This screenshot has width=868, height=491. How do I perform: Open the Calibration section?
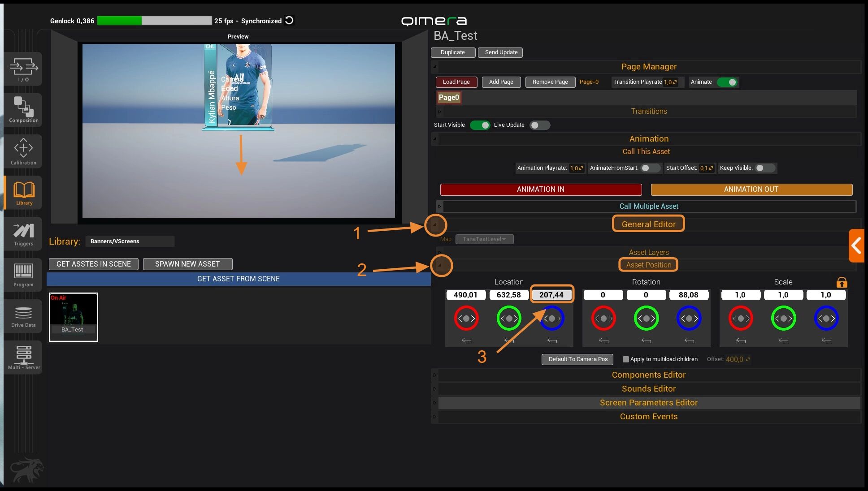[x=23, y=151]
